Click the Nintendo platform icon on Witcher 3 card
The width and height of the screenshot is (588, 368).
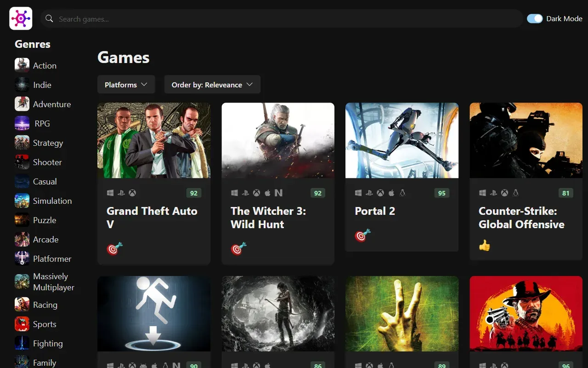(x=278, y=193)
